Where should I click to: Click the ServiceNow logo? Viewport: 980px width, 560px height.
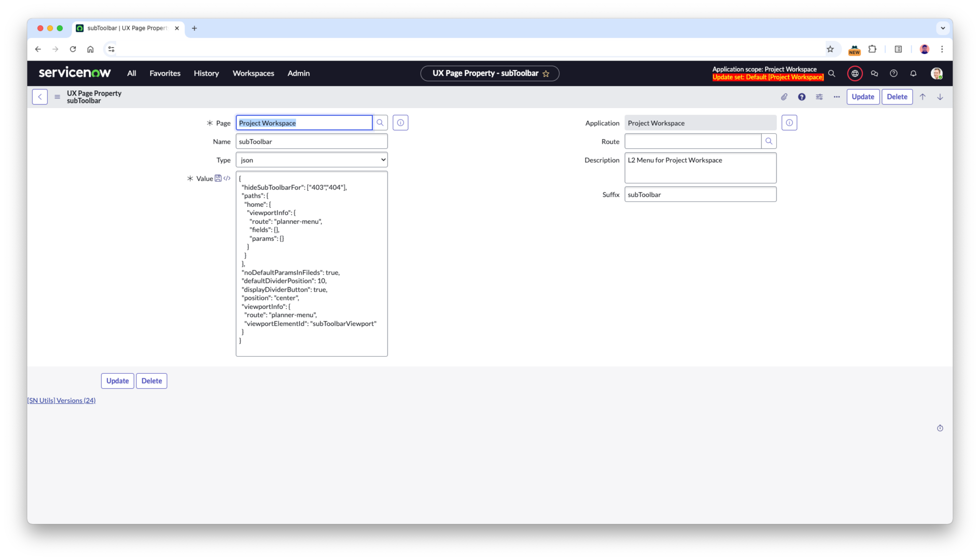coord(75,73)
